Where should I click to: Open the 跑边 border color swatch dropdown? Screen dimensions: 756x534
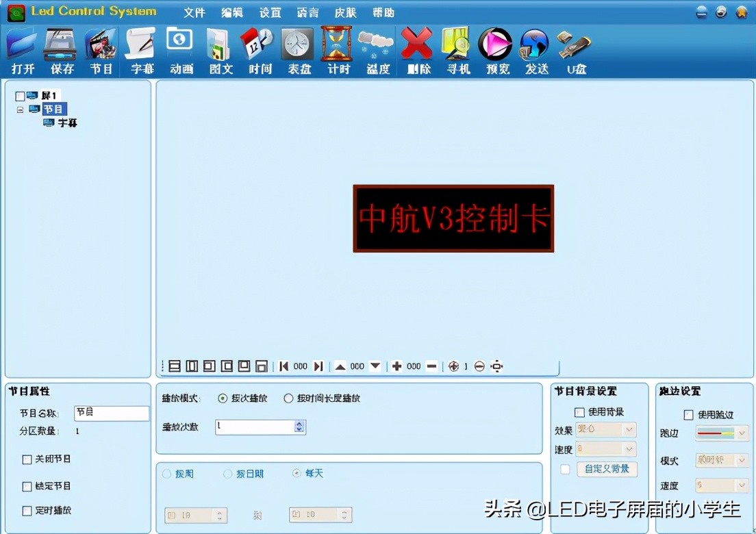pyautogui.click(x=722, y=433)
